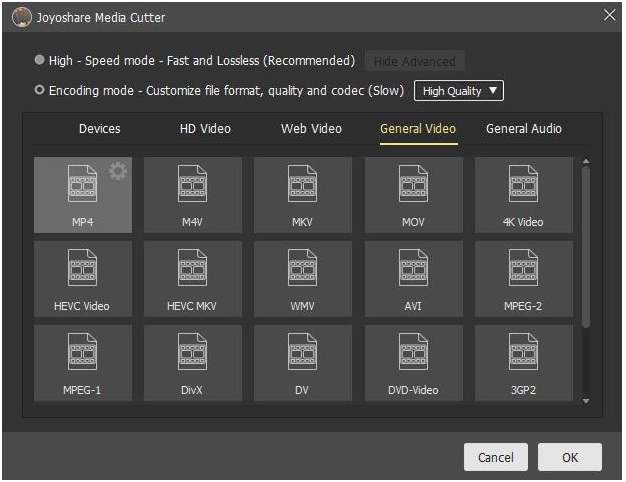Choose the WMV format icon

point(302,278)
